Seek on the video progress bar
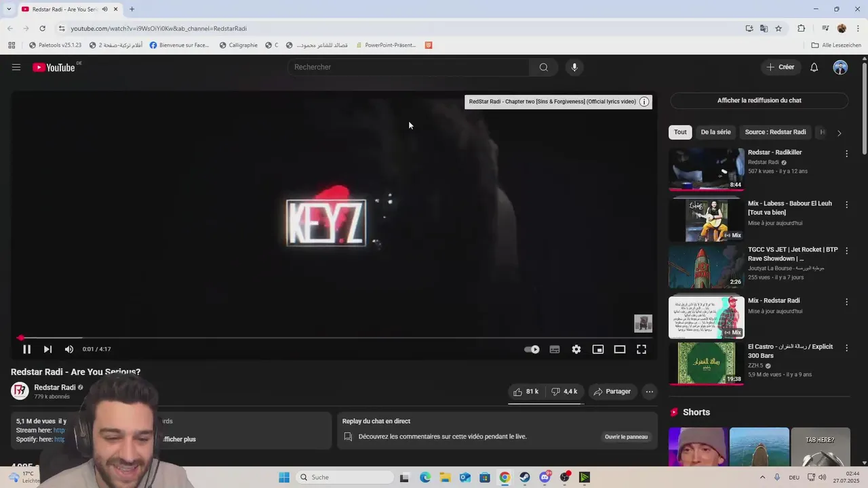 tap(335, 338)
